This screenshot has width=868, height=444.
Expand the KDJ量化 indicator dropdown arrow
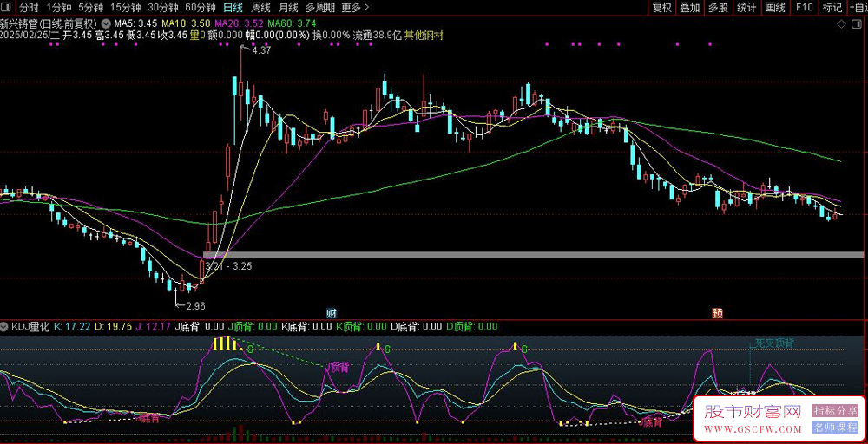tap(5, 327)
